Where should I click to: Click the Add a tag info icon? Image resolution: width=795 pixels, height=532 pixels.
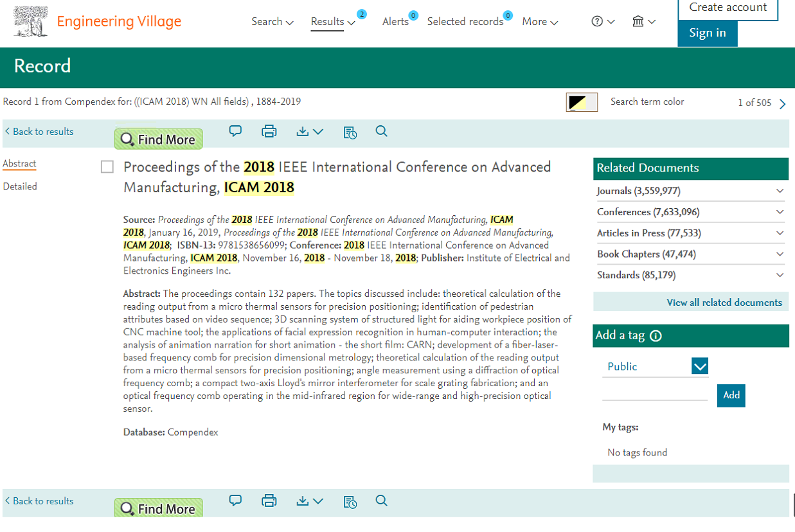click(x=656, y=336)
